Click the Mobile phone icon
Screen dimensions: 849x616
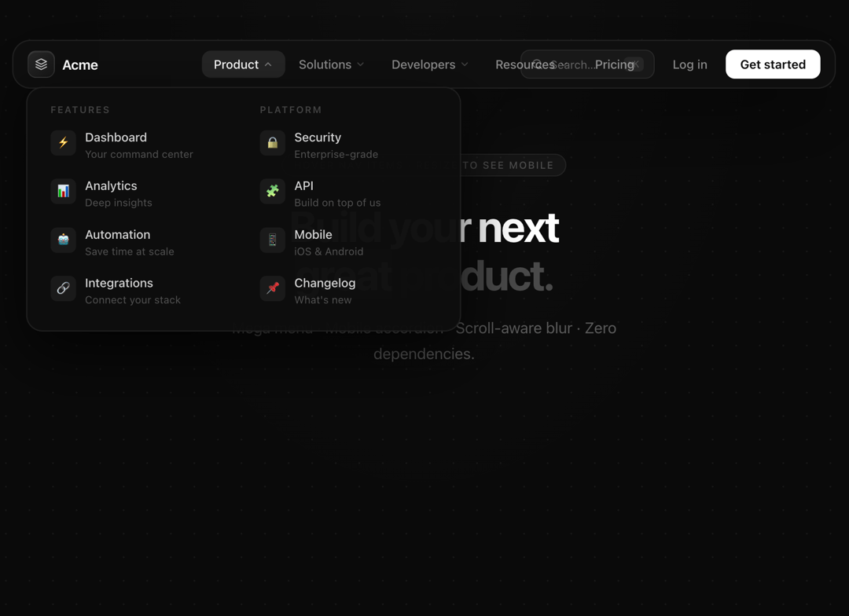[272, 240]
